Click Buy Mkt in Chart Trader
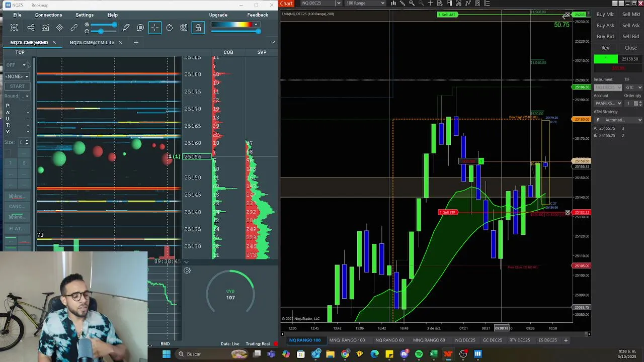Image resolution: width=644 pixels, height=362 pixels. [605, 15]
